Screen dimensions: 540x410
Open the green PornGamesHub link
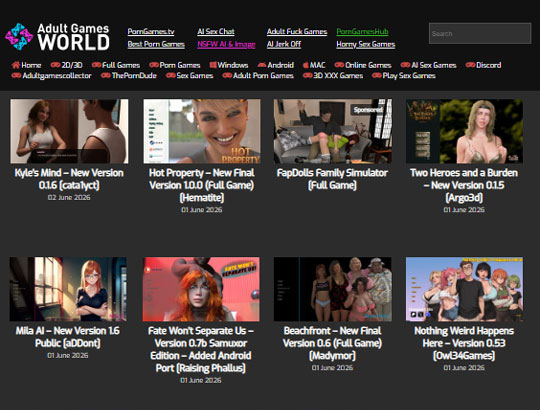pos(362,32)
